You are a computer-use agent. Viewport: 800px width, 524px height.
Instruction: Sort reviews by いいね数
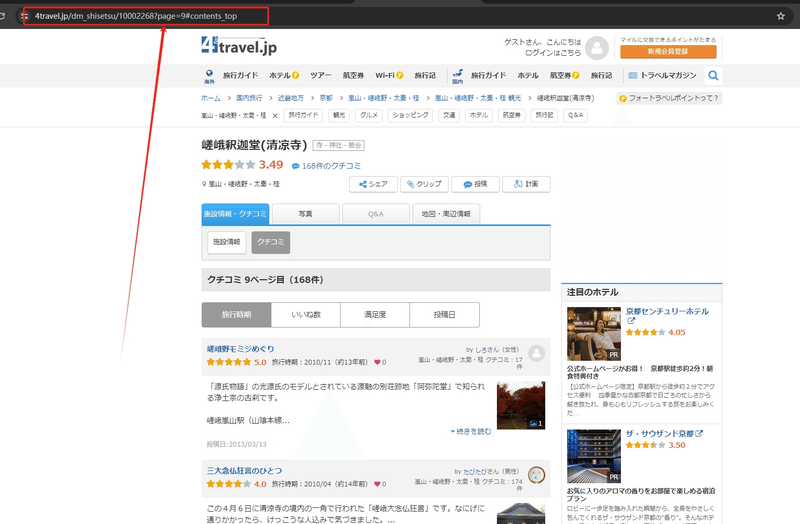pos(306,315)
